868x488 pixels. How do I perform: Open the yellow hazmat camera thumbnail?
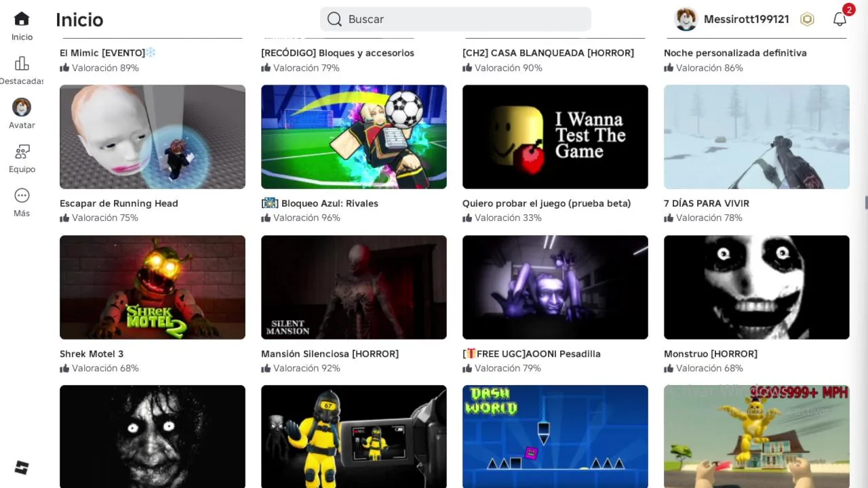(354, 436)
